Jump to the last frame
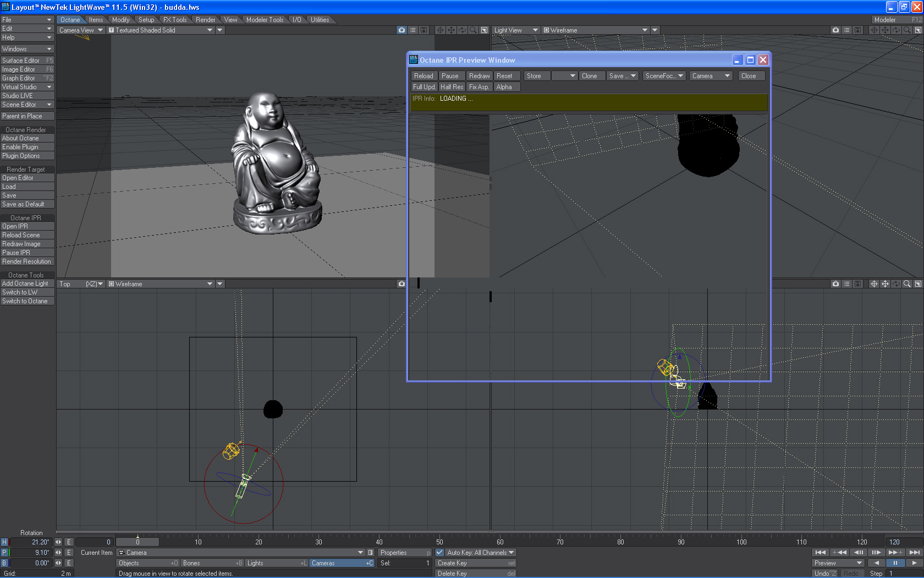Viewport: 924px width, 578px height. click(914, 552)
